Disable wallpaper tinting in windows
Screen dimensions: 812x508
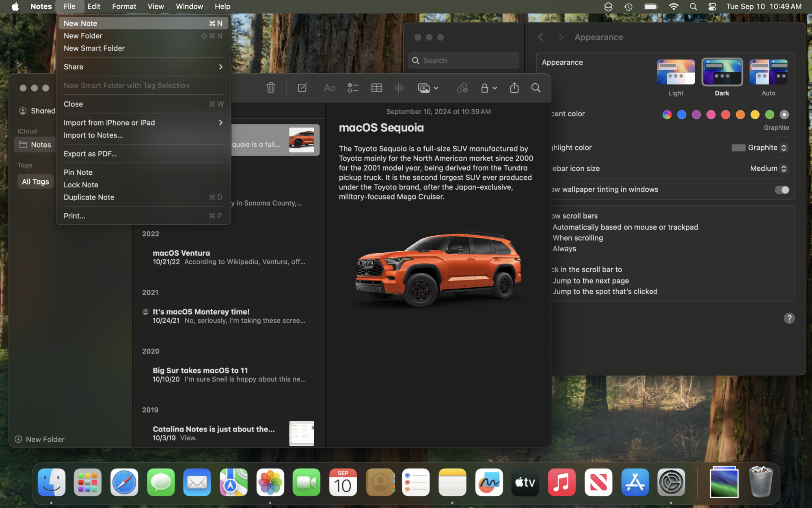tap(782, 189)
